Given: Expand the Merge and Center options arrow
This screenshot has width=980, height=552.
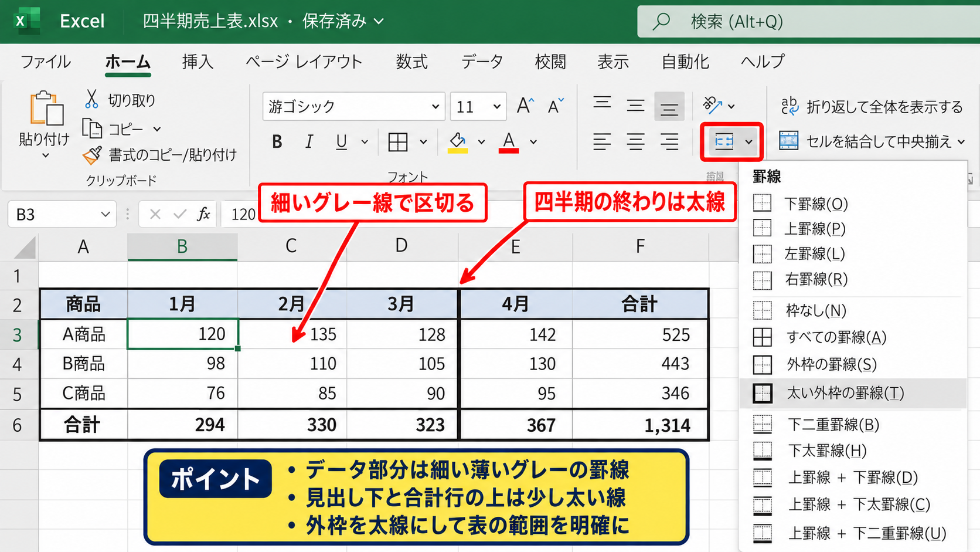Looking at the screenshot, I should click(x=961, y=141).
